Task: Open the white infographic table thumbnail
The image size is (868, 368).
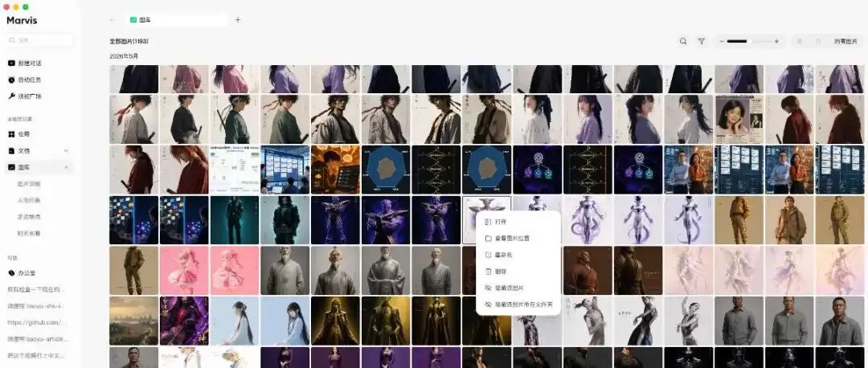Action: point(235,170)
